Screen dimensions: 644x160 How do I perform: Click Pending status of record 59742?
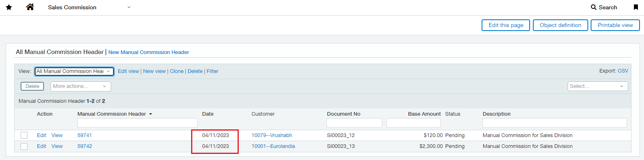pos(455,146)
